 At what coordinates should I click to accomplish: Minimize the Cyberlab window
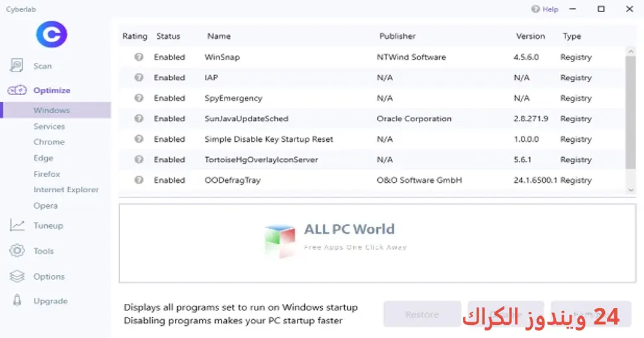tap(572, 9)
